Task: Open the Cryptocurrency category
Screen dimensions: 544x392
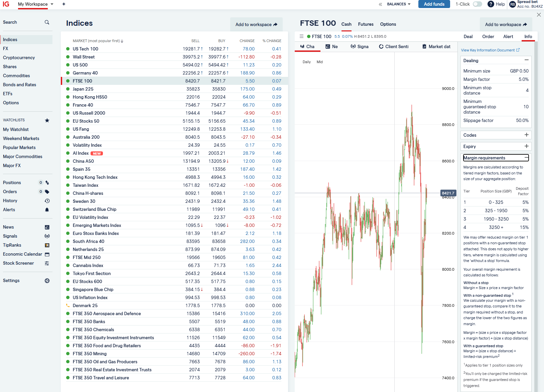Action: pyautogui.click(x=19, y=57)
